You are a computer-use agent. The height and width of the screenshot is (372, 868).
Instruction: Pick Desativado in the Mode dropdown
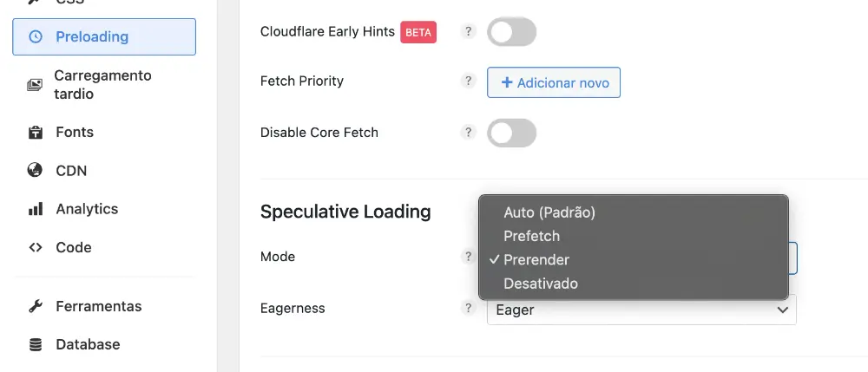pos(540,284)
